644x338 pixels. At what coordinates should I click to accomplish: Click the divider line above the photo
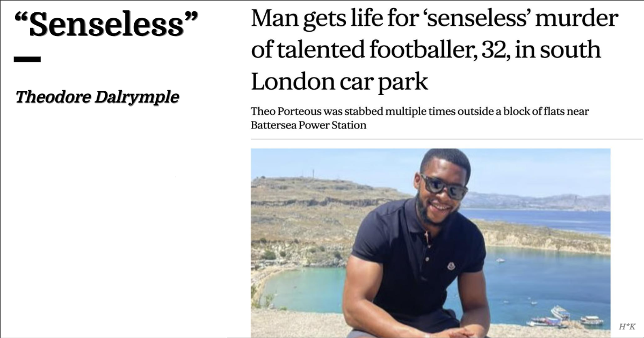pyautogui.click(x=447, y=139)
